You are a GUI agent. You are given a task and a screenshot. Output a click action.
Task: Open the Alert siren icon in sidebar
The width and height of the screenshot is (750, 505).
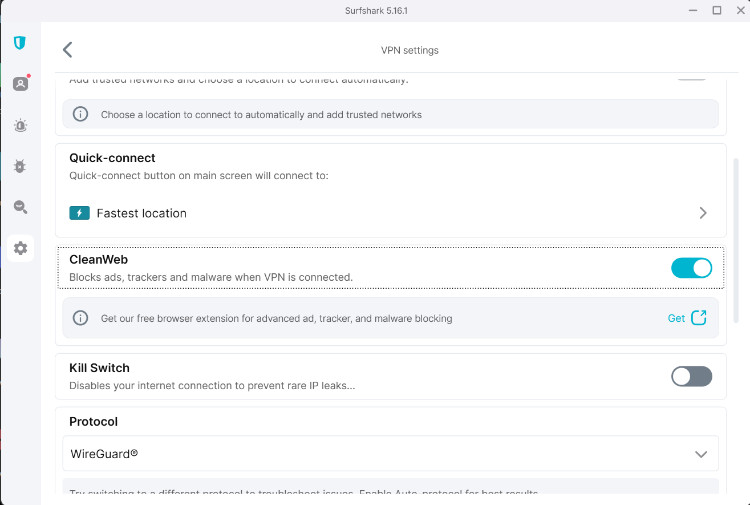(21, 125)
